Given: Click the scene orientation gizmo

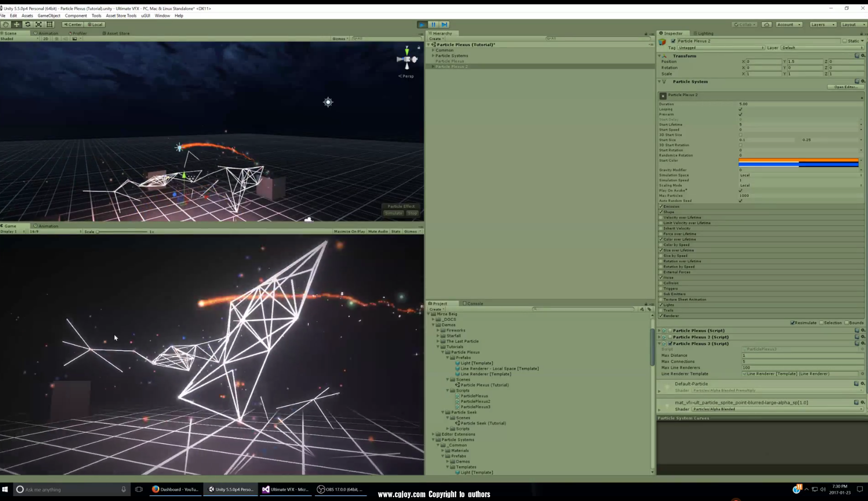Looking at the screenshot, I should point(407,59).
